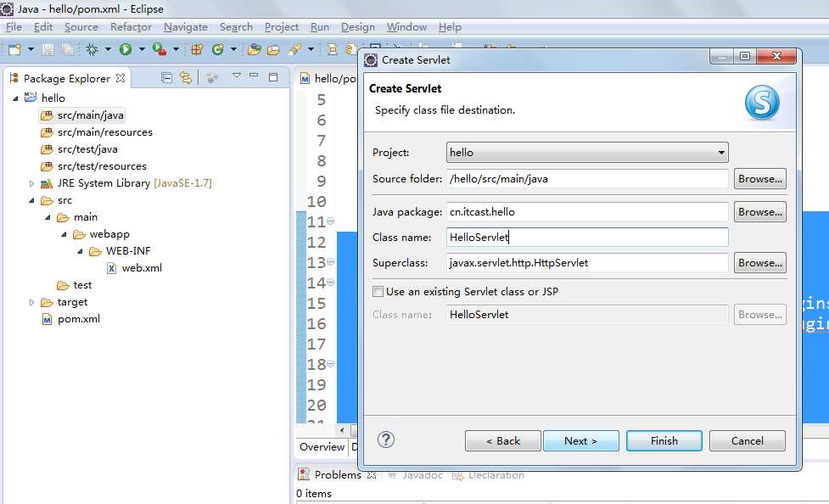Open the New Java Class dropdown arrow
Image resolution: width=829 pixels, height=504 pixels.
[x=233, y=49]
